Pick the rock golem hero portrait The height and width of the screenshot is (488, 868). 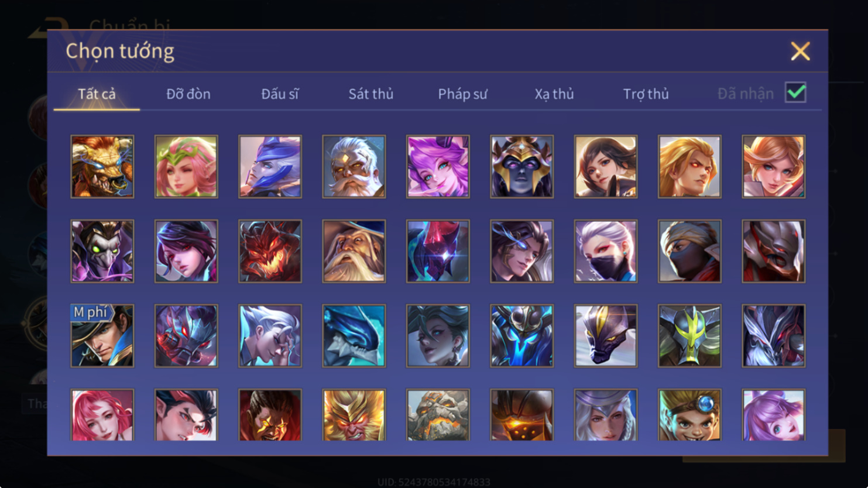click(x=438, y=415)
